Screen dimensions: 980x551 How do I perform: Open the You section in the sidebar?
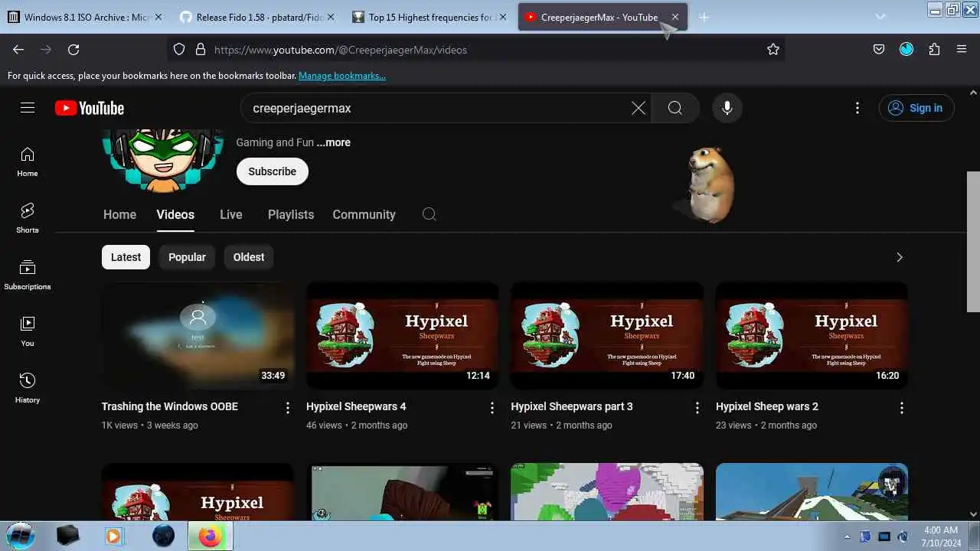point(28,331)
